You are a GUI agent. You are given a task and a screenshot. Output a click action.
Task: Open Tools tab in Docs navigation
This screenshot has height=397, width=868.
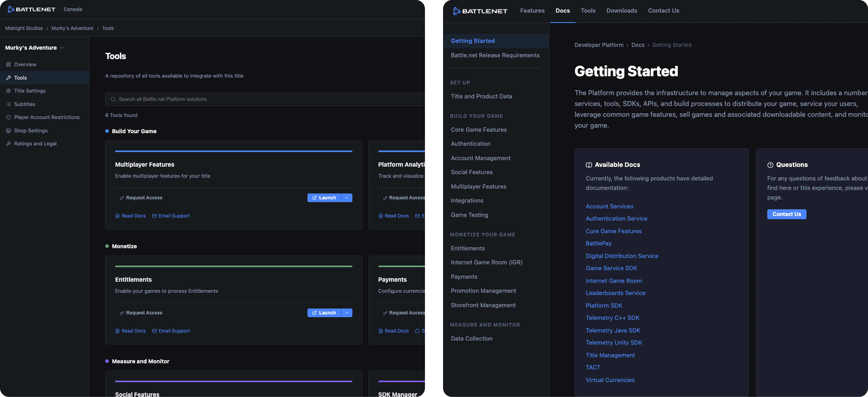(588, 11)
